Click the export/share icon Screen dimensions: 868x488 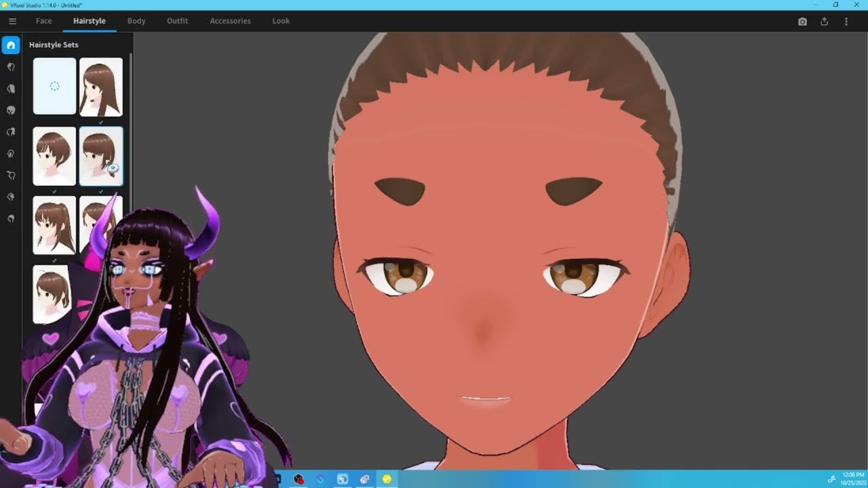tap(825, 22)
